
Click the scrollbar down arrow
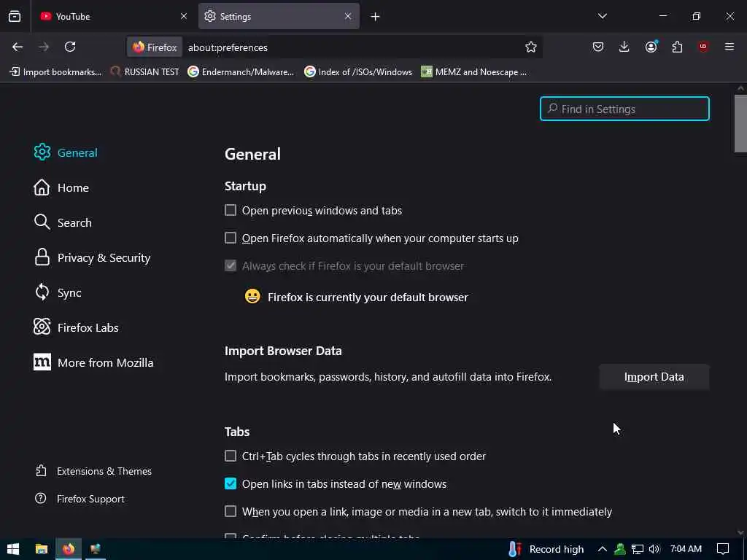coord(740,532)
